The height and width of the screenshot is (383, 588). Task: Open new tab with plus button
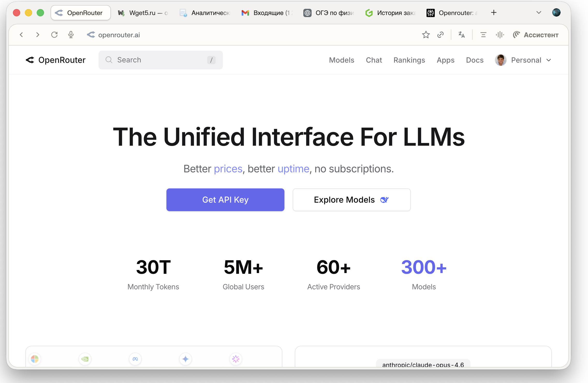coord(494,12)
